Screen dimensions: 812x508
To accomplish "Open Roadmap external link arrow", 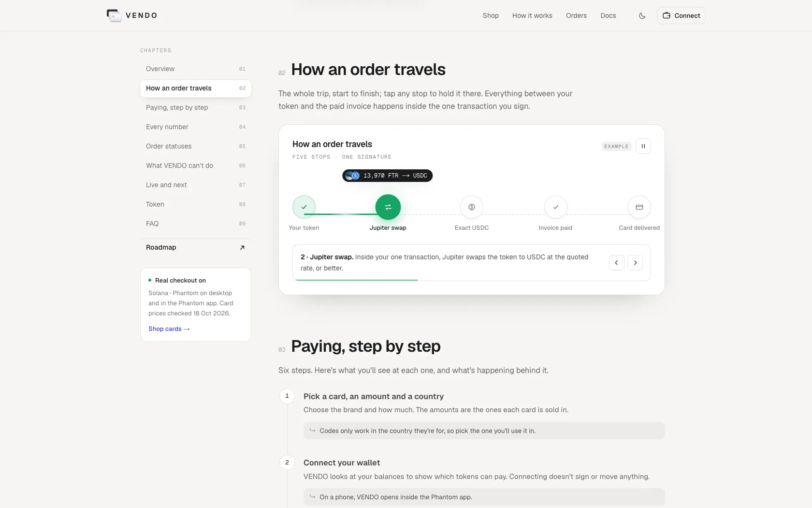I will click(x=242, y=247).
